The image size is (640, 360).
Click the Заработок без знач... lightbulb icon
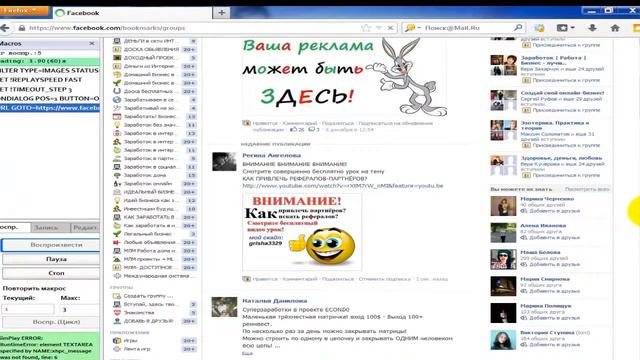click(117, 125)
